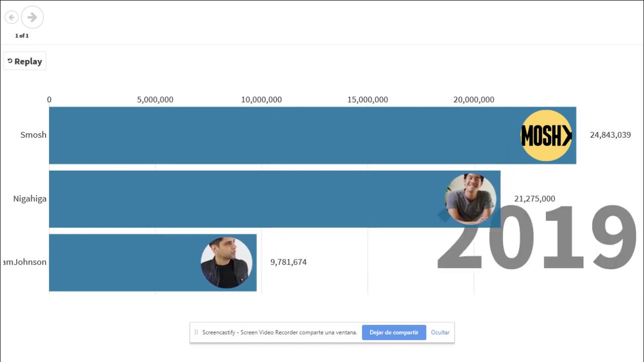This screenshot has height=362, width=644.
Task: Click the 9,781,674 value label
Action: [x=288, y=262]
